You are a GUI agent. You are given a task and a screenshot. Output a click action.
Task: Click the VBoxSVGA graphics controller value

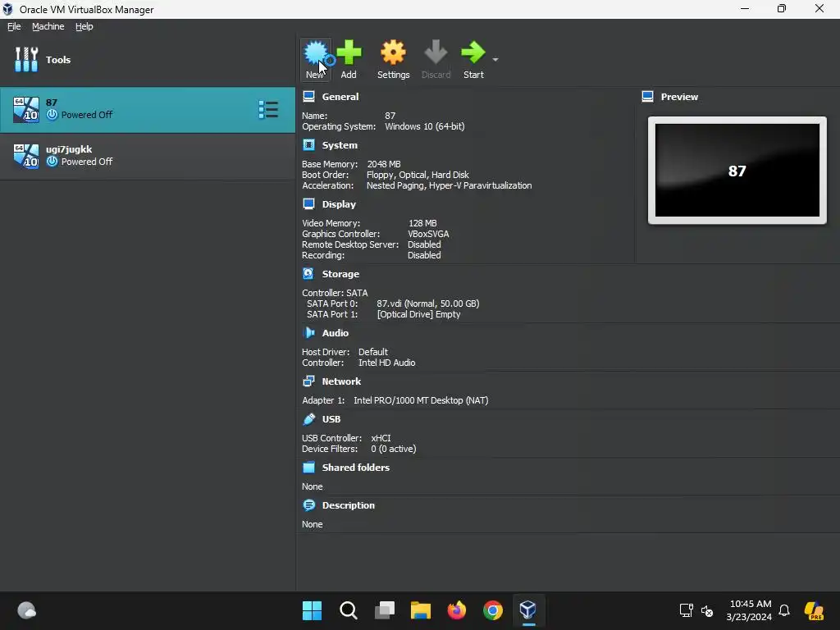(428, 234)
